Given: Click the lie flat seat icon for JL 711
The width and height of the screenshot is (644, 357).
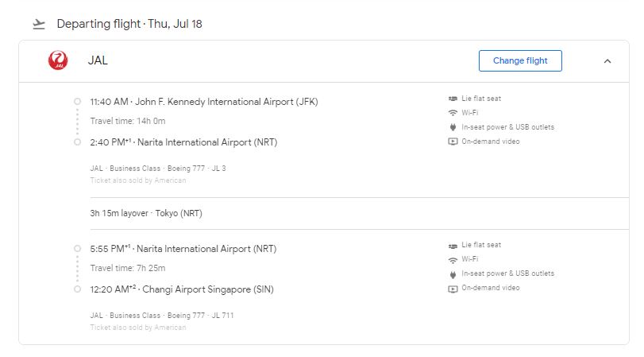Looking at the screenshot, I should click(453, 246).
